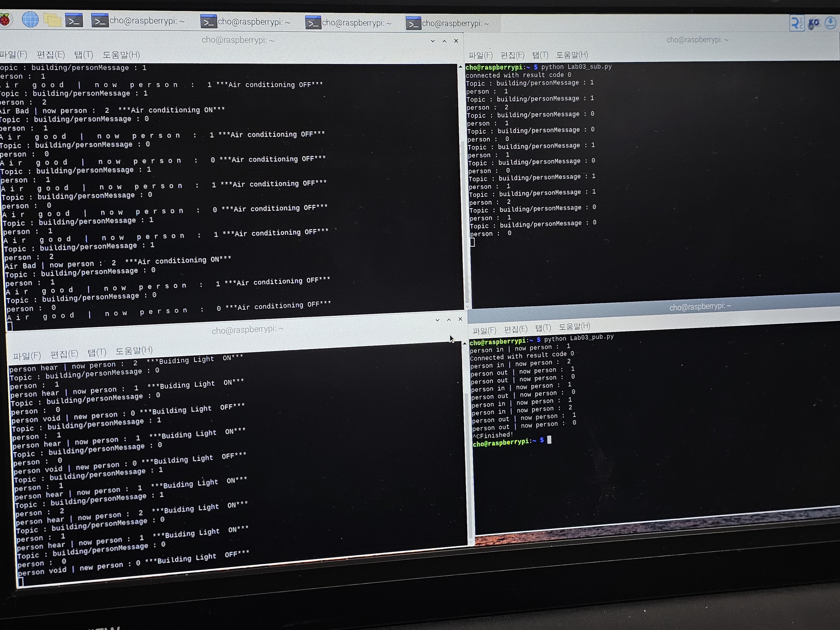This screenshot has height=630, width=840.
Task: Open the updates download tray icon
Action: point(831,23)
